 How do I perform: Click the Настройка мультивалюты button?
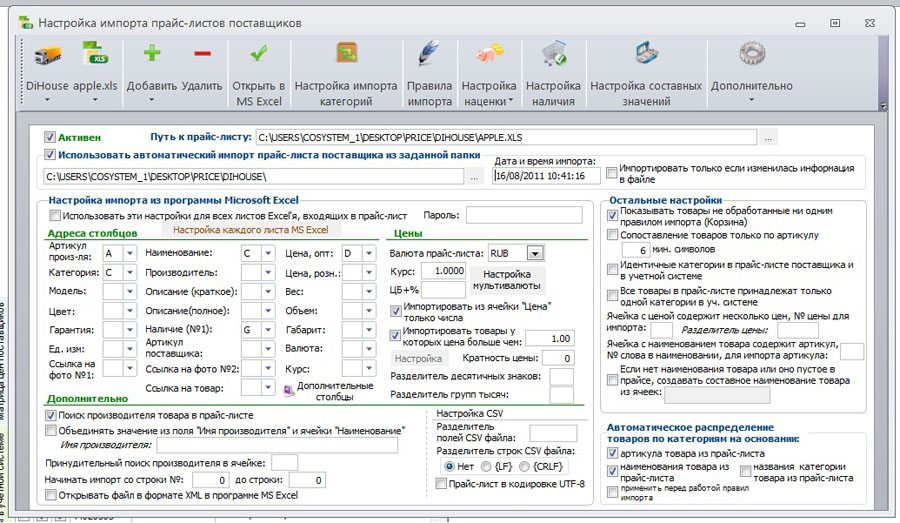click(506, 280)
